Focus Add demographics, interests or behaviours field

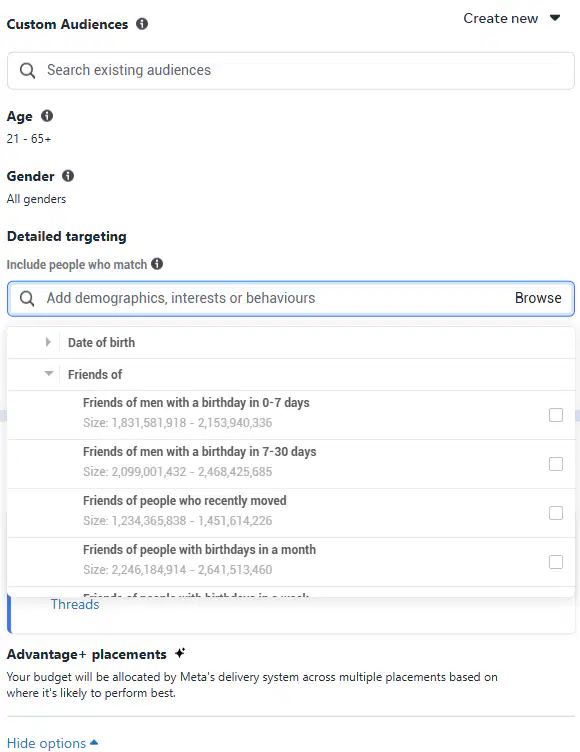point(291,298)
